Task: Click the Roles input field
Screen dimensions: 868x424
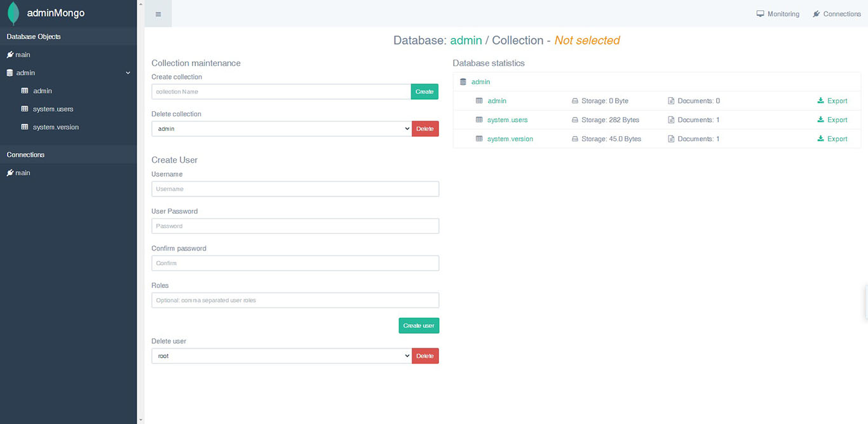Action: click(x=295, y=300)
